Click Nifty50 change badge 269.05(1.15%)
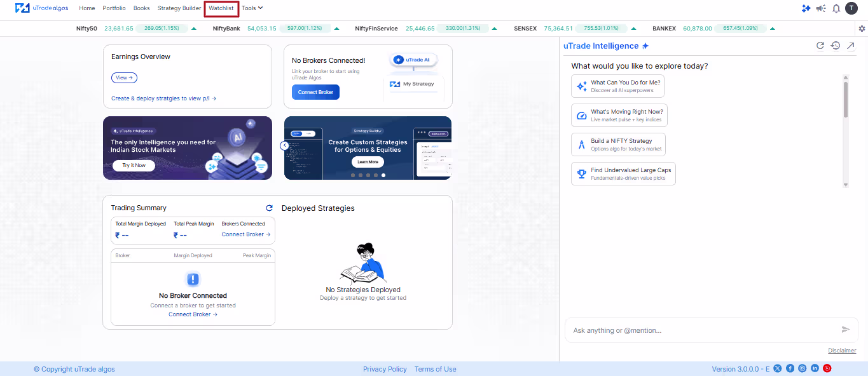868x376 pixels. click(162, 29)
